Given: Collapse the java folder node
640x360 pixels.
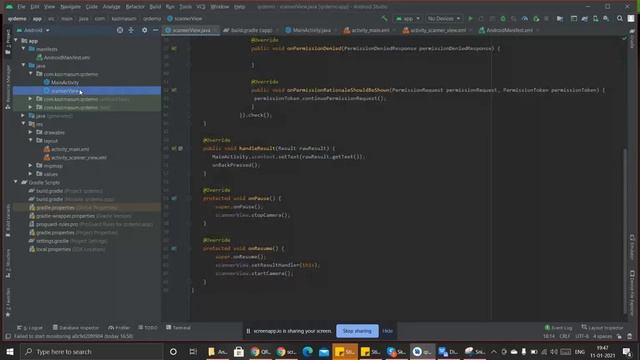Looking at the screenshot, I should (x=23, y=65).
